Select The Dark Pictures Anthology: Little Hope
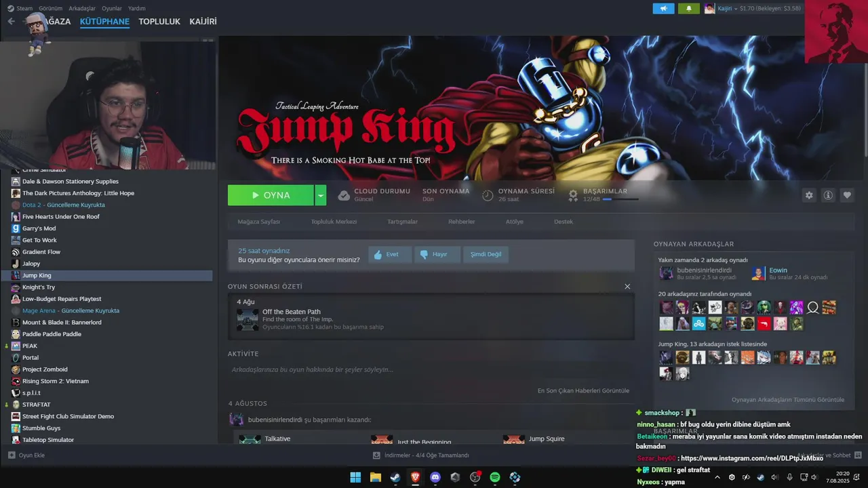The width and height of the screenshot is (868, 488). pyautogui.click(x=78, y=193)
